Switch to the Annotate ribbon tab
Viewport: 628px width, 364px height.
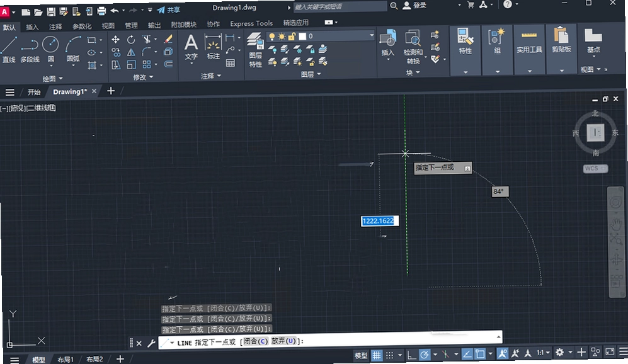pos(55,26)
